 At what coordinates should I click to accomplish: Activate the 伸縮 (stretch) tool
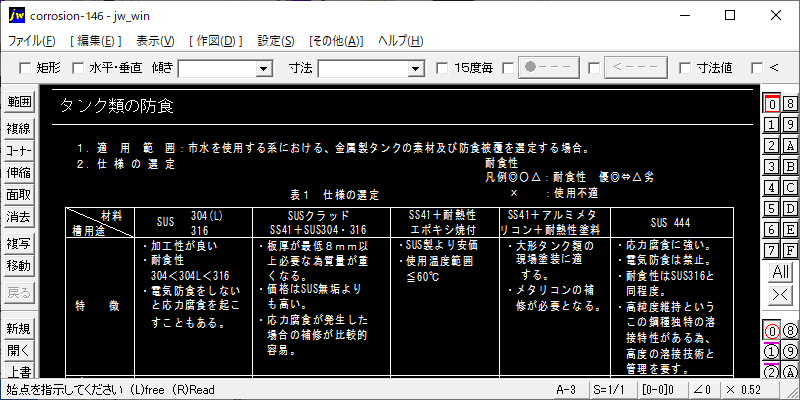click(19, 172)
